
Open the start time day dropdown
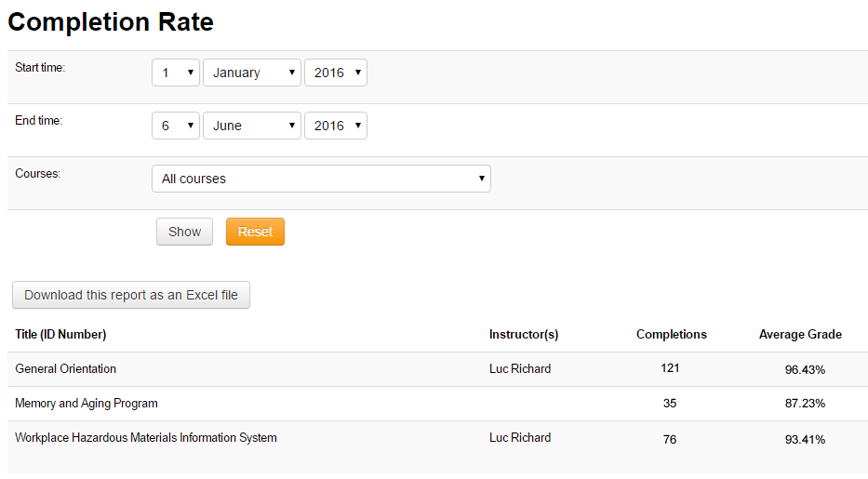point(176,73)
